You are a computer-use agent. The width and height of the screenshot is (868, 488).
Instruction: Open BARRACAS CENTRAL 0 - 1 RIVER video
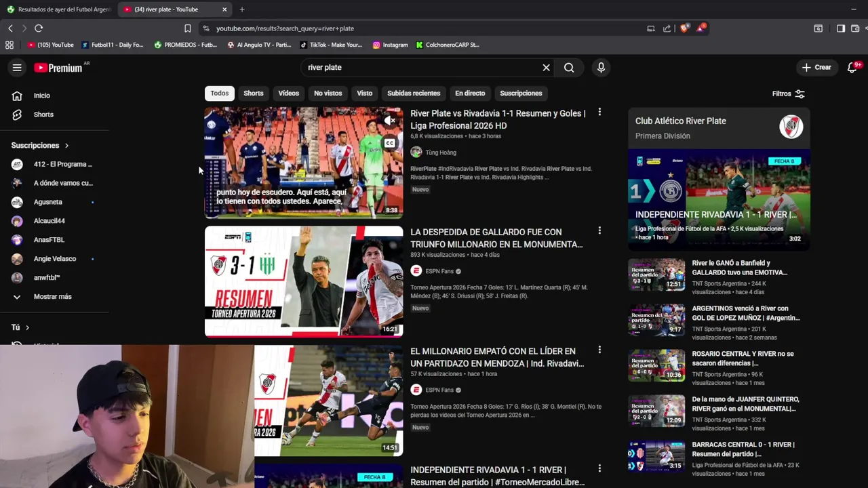tap(743, 449)
